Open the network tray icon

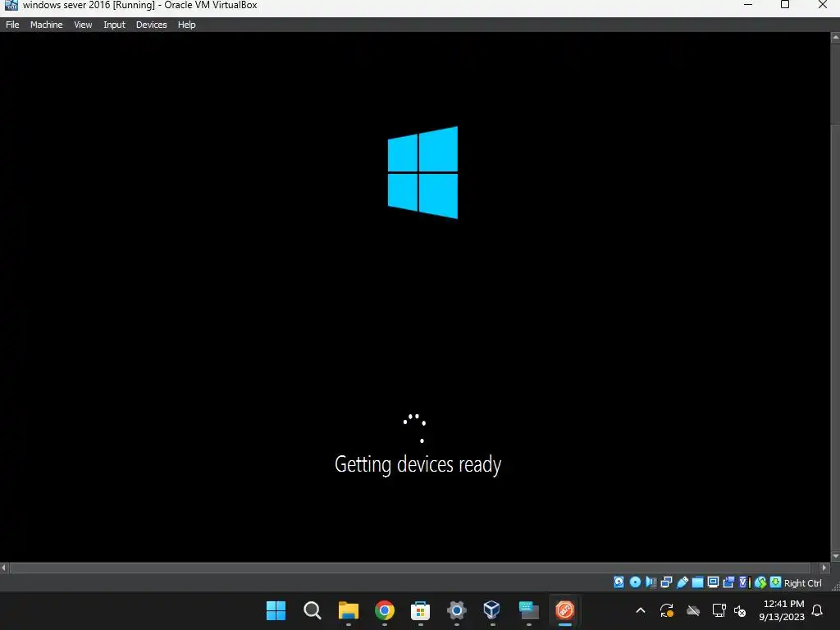click(x=719, y=610)
